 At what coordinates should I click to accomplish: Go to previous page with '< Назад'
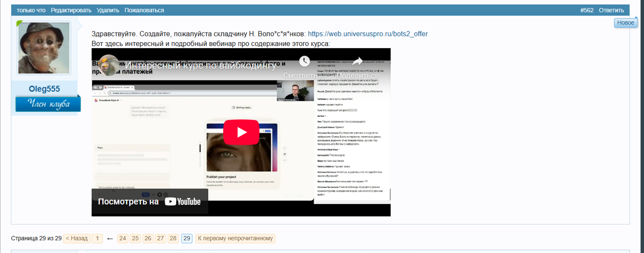[x=77, y=239]
